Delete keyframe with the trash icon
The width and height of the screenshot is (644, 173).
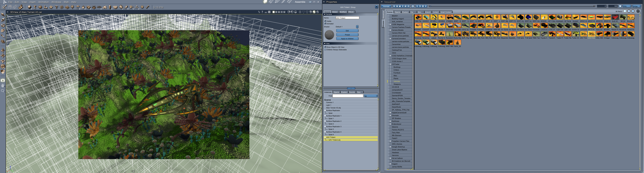(x=423, y=6)
